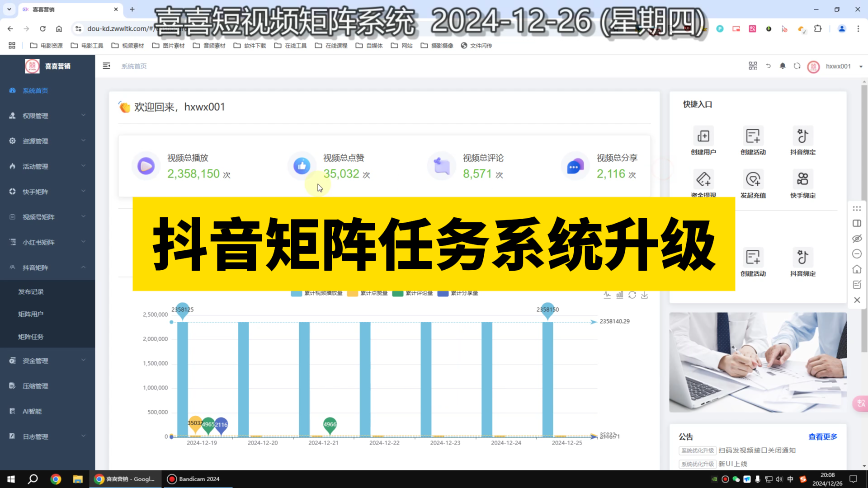
Task: Click the volume icon in system tray
Action: coord(779,479)
